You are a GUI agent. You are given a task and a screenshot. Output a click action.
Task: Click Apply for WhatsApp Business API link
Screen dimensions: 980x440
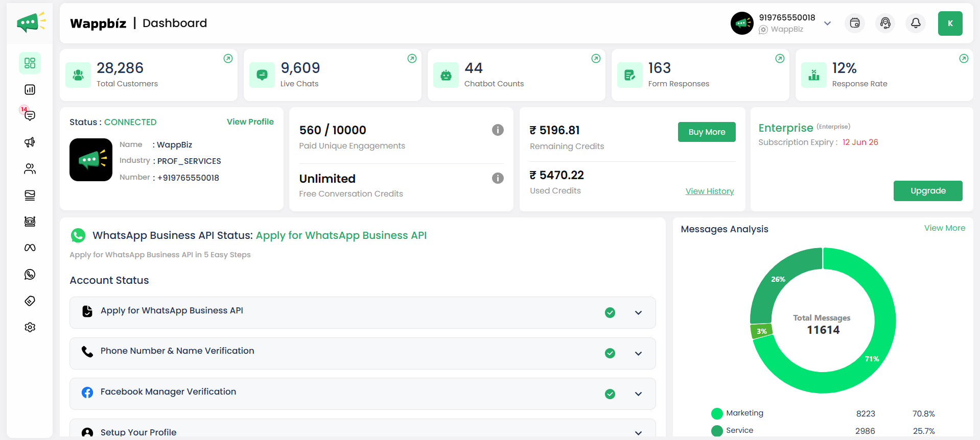(x=341, y=235)
